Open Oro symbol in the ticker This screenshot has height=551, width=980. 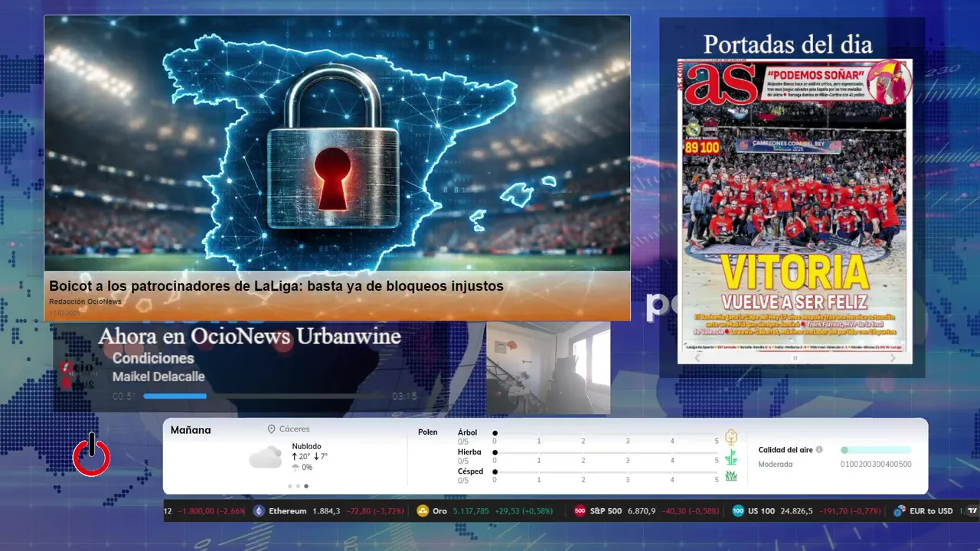click(439, 511)
